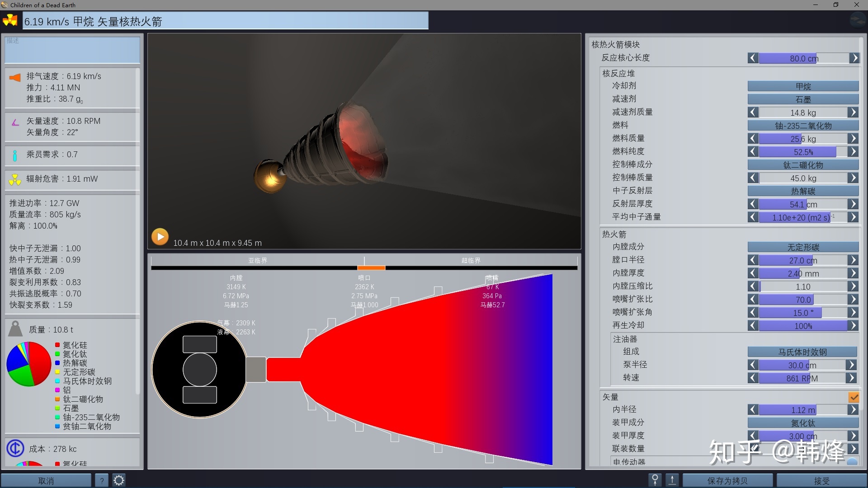Play the engine preview animation
The image size is (868, 488).
pyautogui.click(x=160, y=236)
